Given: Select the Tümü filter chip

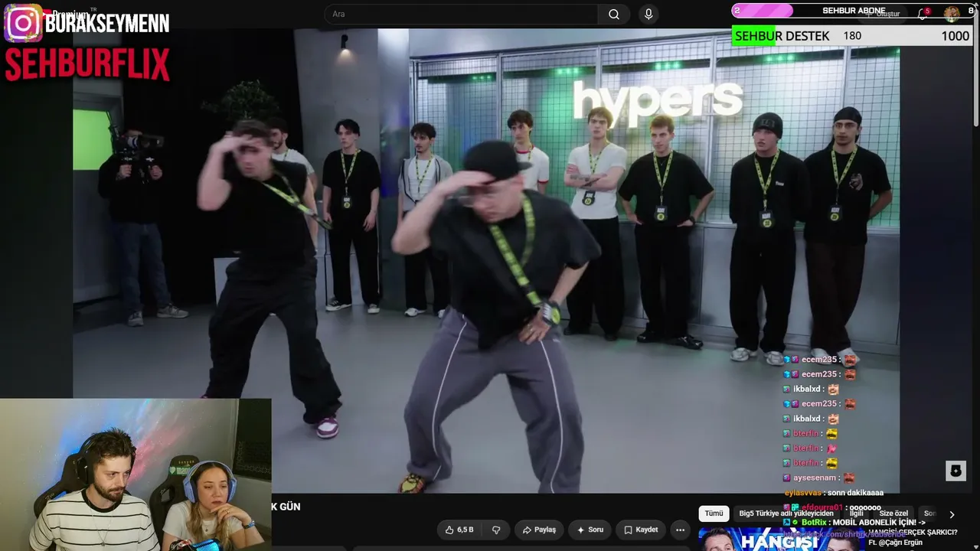Looking at the screenshot, I should tap(714, 514).
